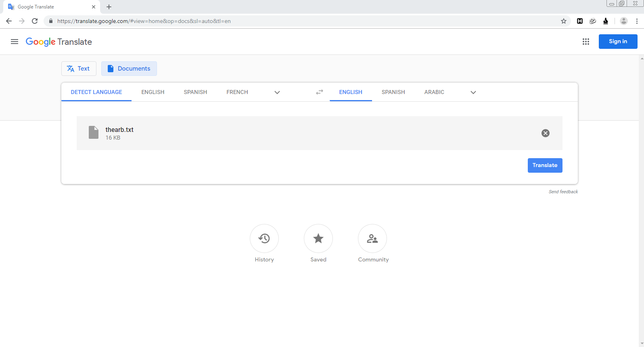Viewport: 644px width, 347px height.
Task: Open Saved translations
Action: [318, 238]
